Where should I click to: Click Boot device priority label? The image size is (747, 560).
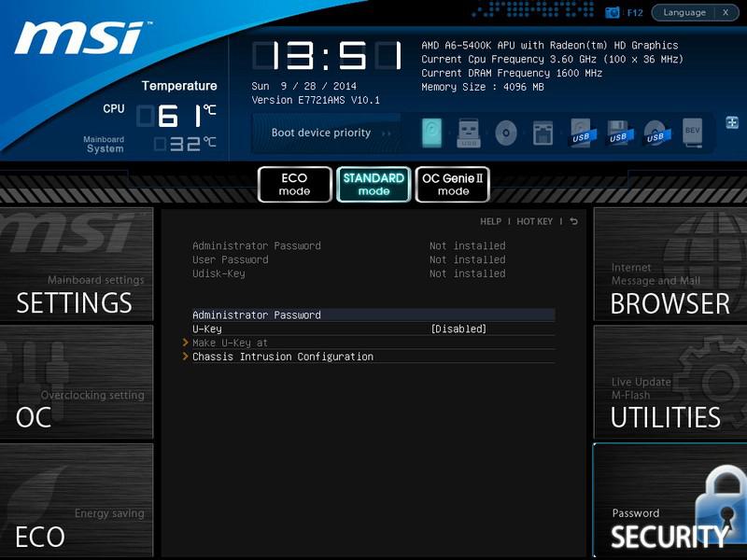pyautogui.click(x=321, y=133)
